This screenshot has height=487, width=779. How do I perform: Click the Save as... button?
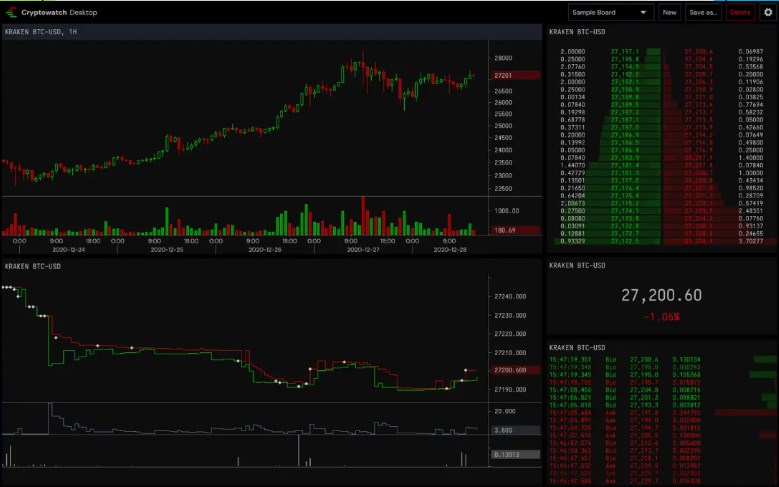pos(703,12)
